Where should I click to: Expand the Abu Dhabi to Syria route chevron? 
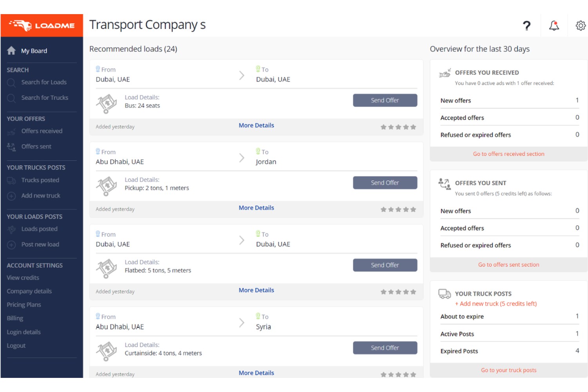point(242,323)
